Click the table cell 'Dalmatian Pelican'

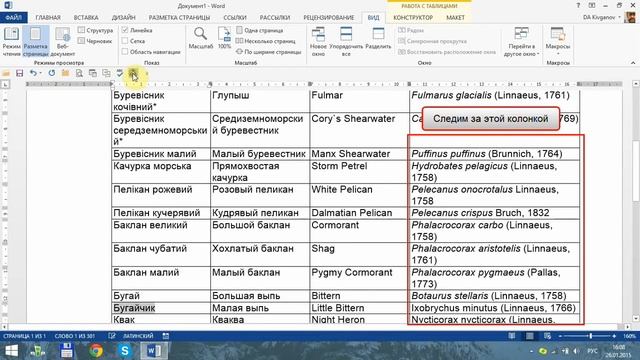pyautogui.click(x=359, y=213)
